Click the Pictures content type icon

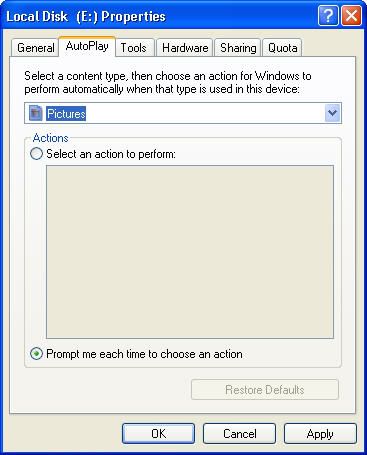[x=36, y=113]
